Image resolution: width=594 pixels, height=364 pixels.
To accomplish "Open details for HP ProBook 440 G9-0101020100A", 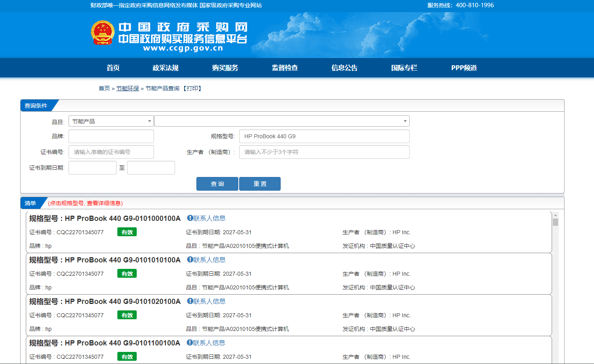I will coord(105,302).
